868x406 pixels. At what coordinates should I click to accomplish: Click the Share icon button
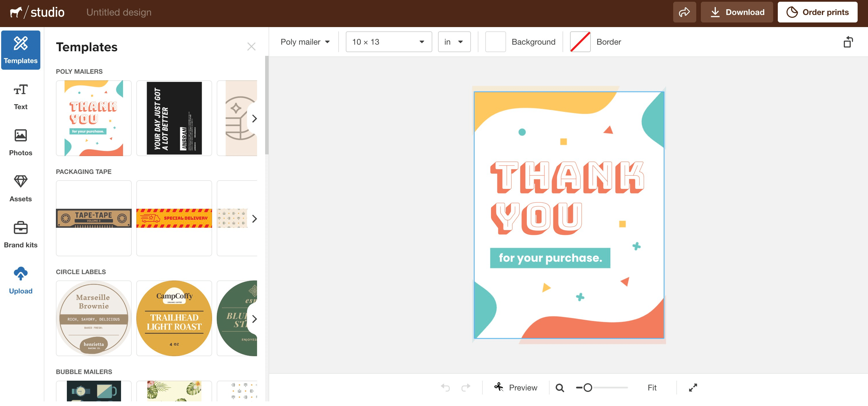pos(684,12)
